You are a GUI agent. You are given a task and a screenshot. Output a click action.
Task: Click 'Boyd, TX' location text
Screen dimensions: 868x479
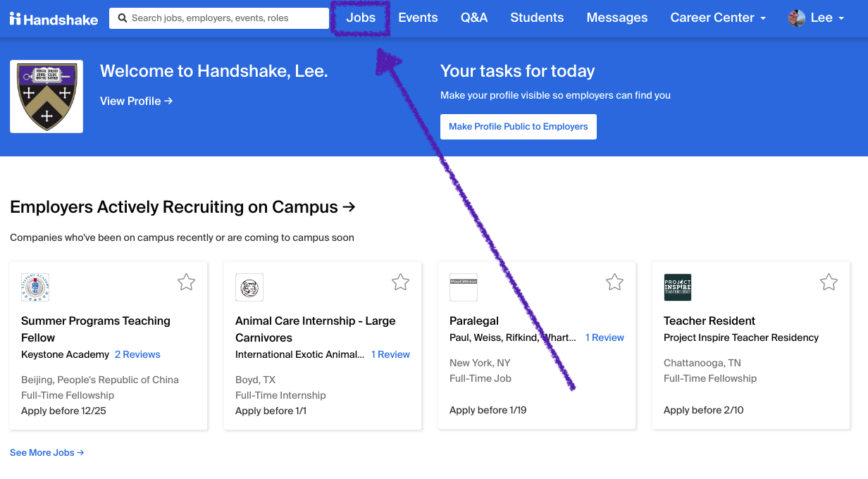pyautogui.click(x=255, y=380)
